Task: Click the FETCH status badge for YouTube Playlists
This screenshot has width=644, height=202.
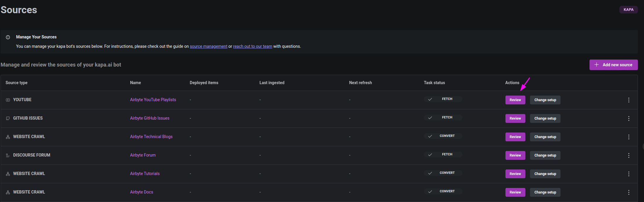Action: click(x=443, y=99)
